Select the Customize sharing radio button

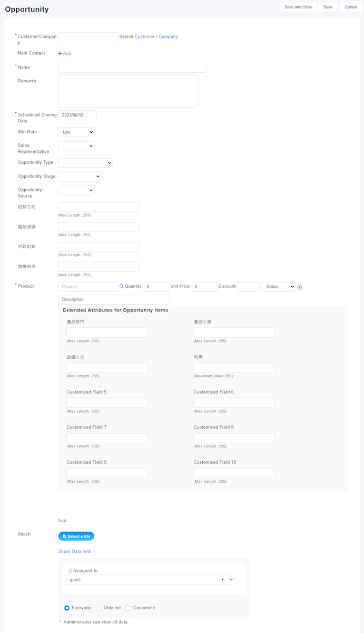[x=128, y=608]
